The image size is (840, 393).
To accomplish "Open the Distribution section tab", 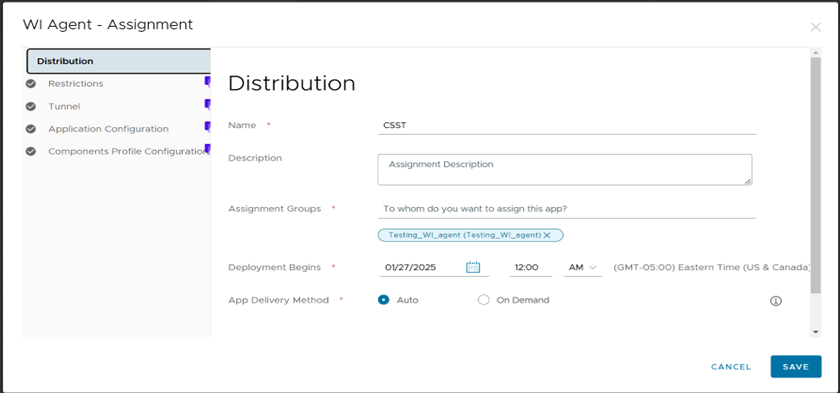I will pos(118,61).
